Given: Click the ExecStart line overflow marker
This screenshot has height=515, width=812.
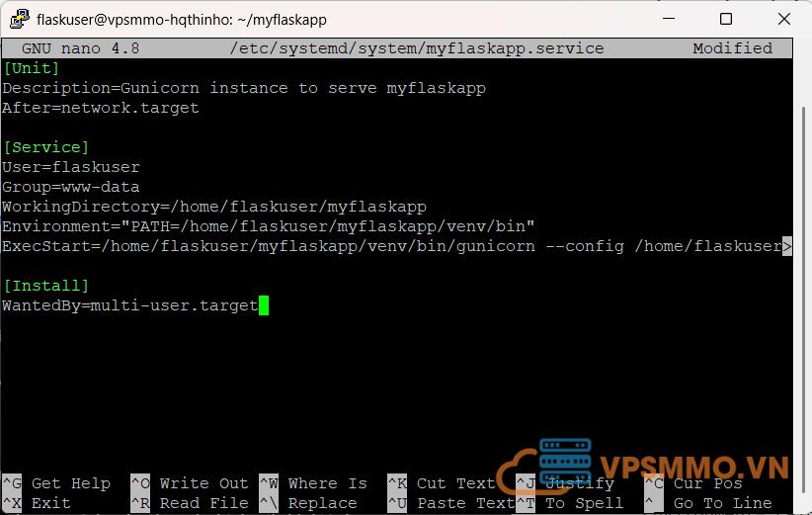Looking at the screenshot, I should [786, 246].
